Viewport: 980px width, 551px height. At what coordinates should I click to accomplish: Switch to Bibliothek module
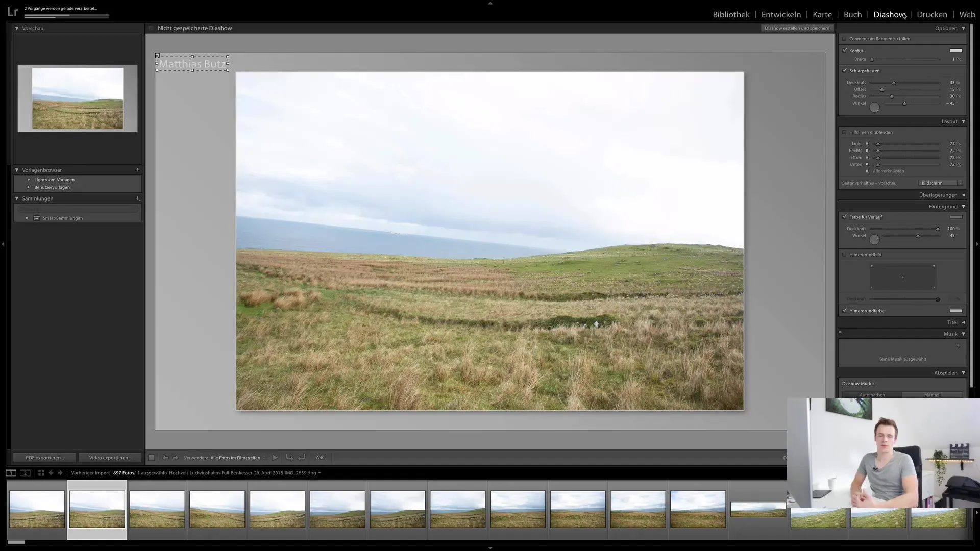[x=731, y=14]
